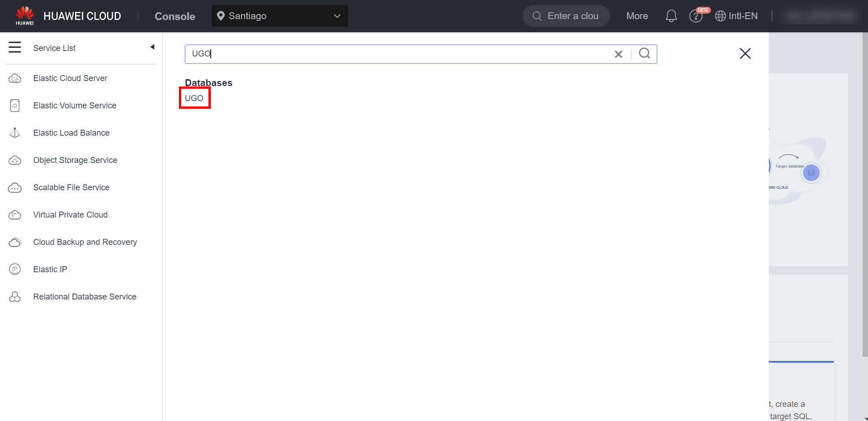The image size is (868, 421).
Task: Open the UGO result under Databases
Action: point(194,98)
